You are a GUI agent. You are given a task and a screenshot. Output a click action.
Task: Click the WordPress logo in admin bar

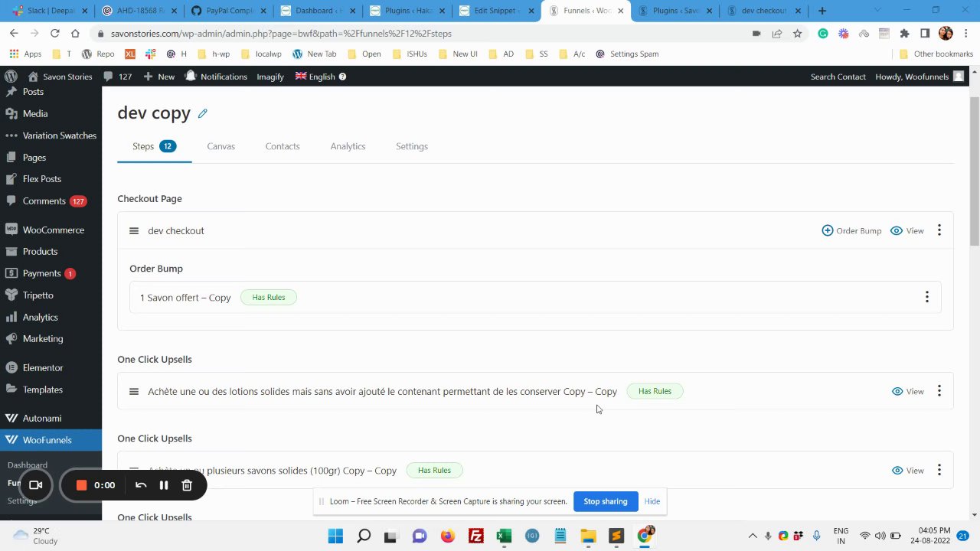tap(11, 77)
